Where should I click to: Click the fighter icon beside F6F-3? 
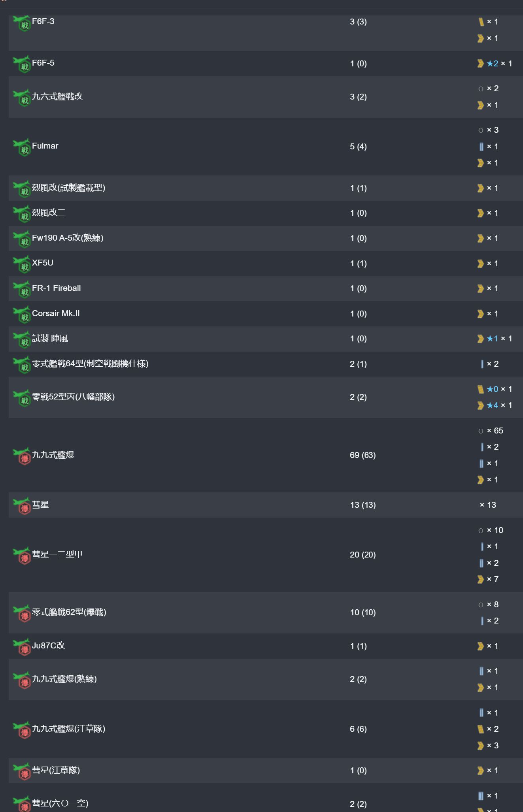[22, 23]
